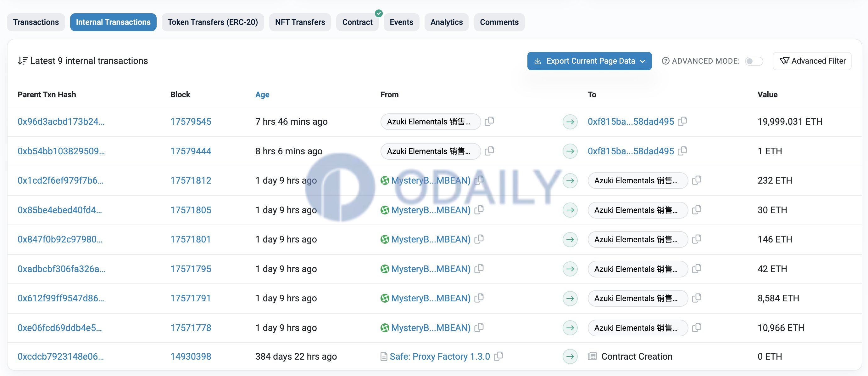Copy To address in the 146 ETH row

click(697, 239)
